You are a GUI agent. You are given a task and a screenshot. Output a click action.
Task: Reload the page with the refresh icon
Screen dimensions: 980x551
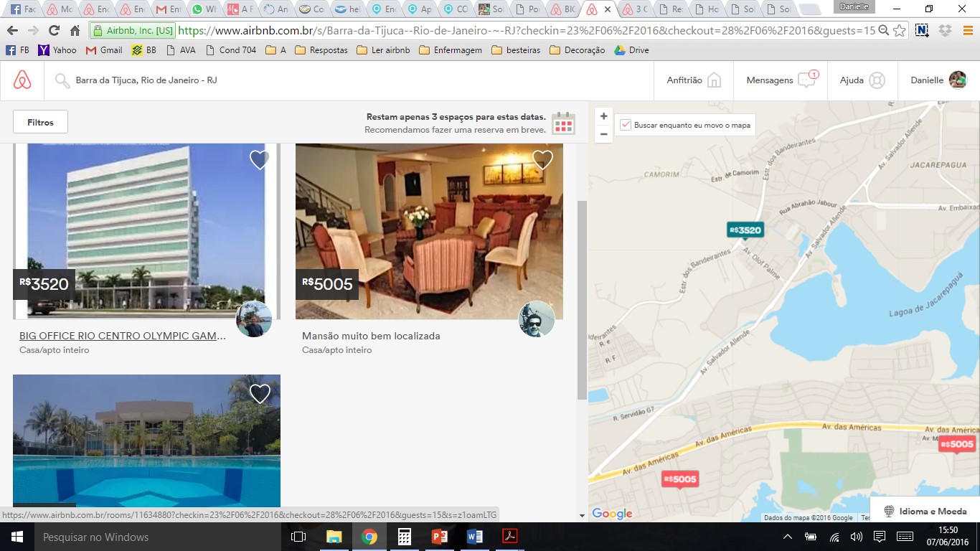(x=54, y=31)
